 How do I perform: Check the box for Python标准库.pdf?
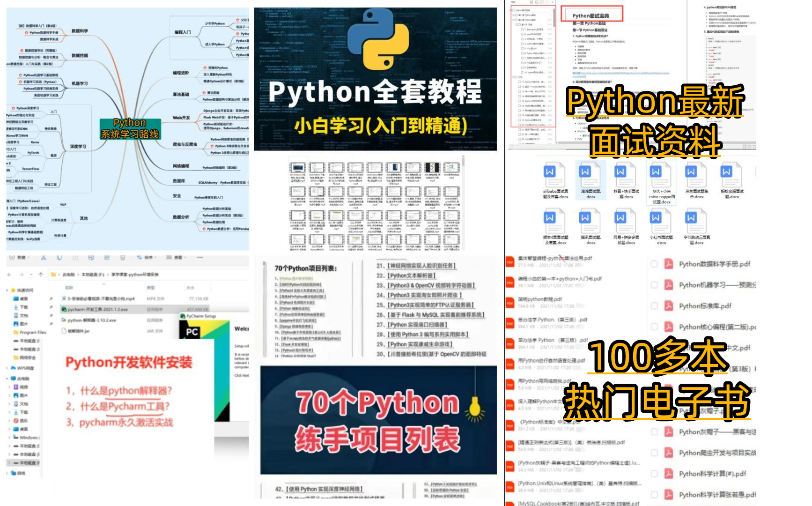tap(654, 306)
